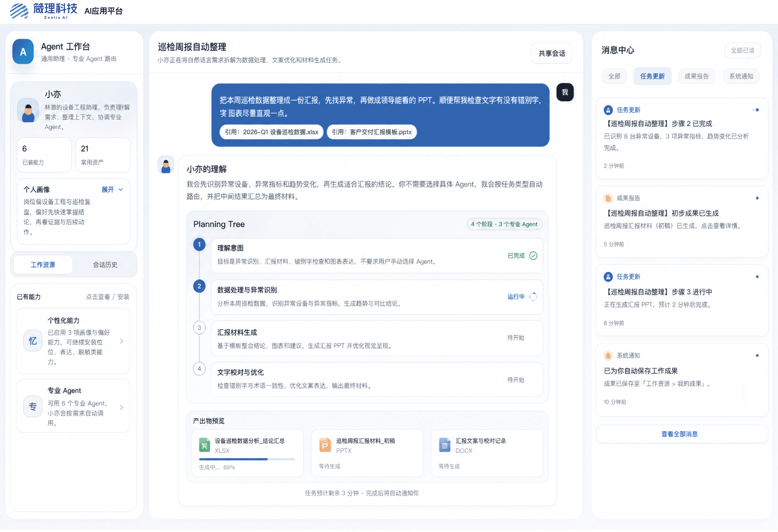Click the bell icon on 系统通知 message
Viewport: 778px width, 532px height.
click(x=608, y=356)
